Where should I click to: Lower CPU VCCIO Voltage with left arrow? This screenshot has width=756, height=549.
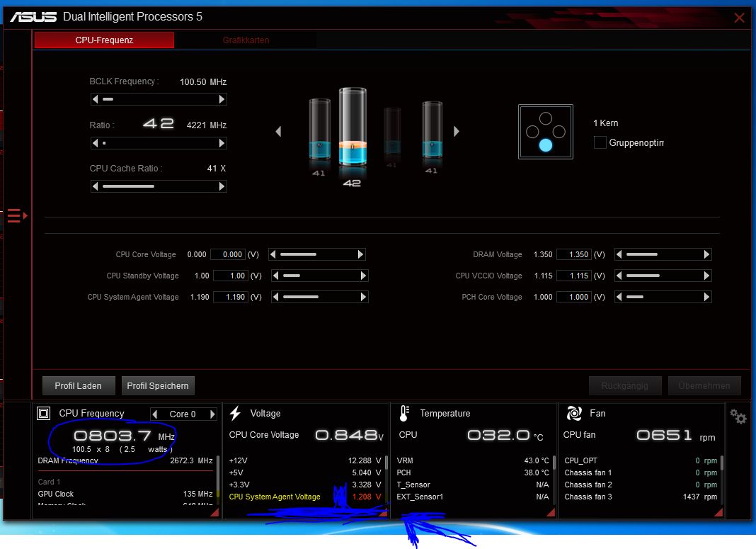coord(619,276)
